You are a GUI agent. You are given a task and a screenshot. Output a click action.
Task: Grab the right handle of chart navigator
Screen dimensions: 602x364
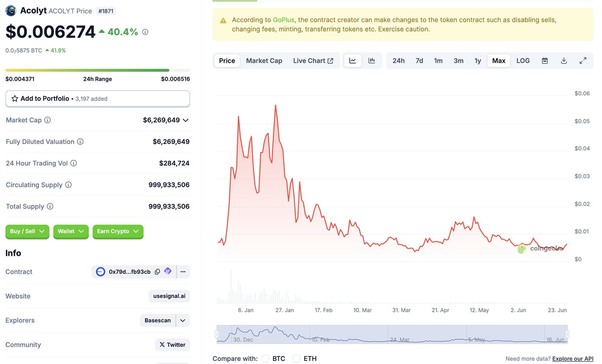(567, 334)
